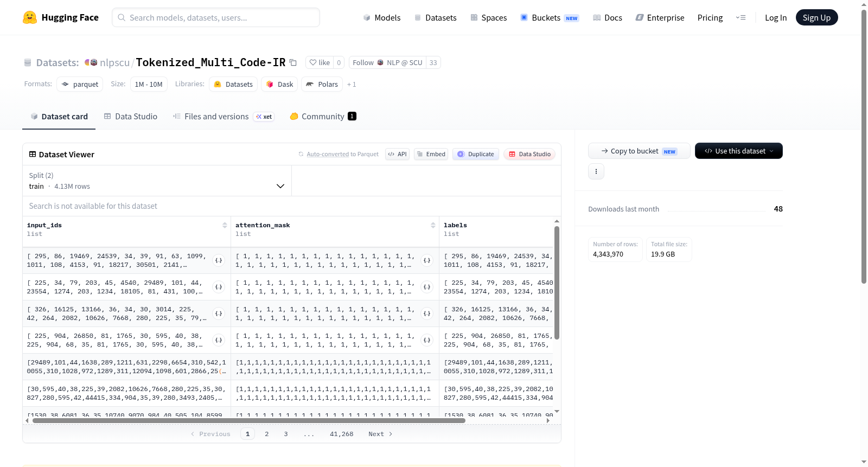
Task: Open Use this dataset dropdown
Action: tap(739, 151)
